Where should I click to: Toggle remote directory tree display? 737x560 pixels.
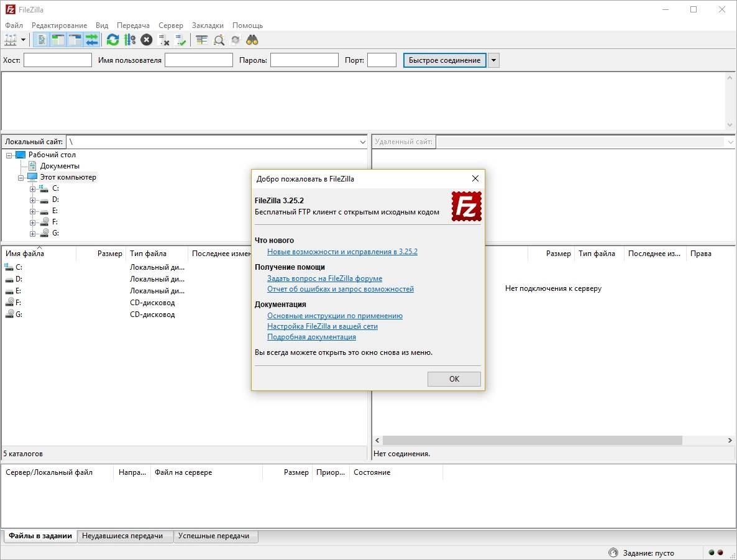75,40
